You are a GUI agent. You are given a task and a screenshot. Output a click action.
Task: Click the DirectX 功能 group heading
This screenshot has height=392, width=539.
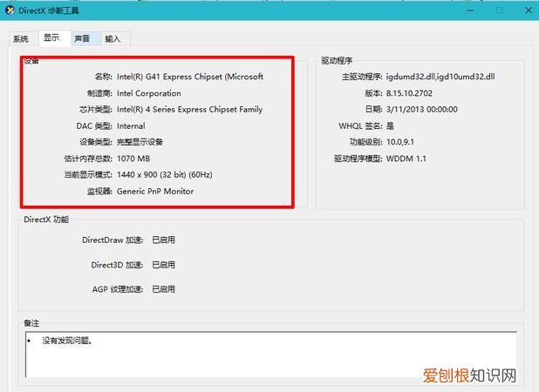pyautogui.click(x=46, y=220)
